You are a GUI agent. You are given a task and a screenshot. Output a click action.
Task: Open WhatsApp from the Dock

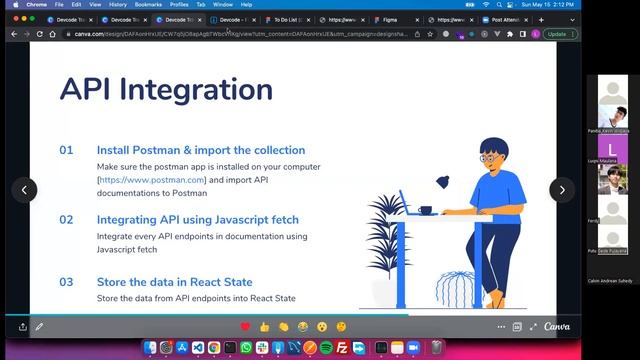tap(246, 347)
